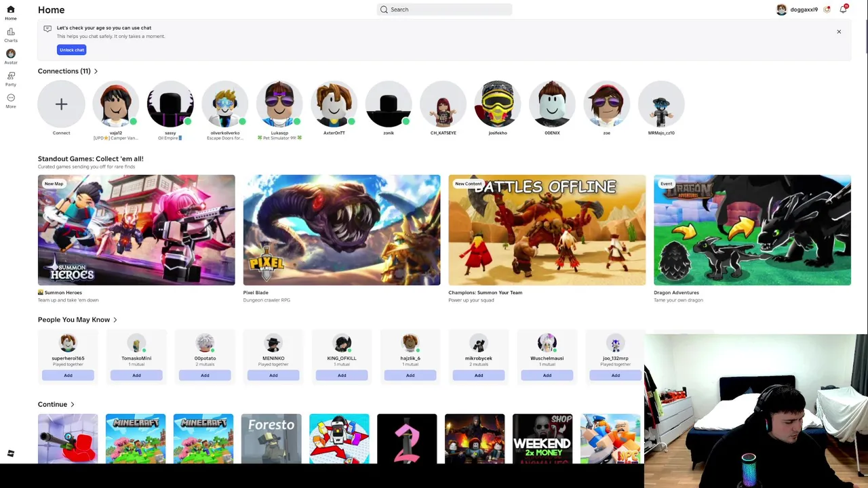Open the doggaxxl9 profile avatar
The width and height of the screenshot is (868, 488).
[781, 9]
